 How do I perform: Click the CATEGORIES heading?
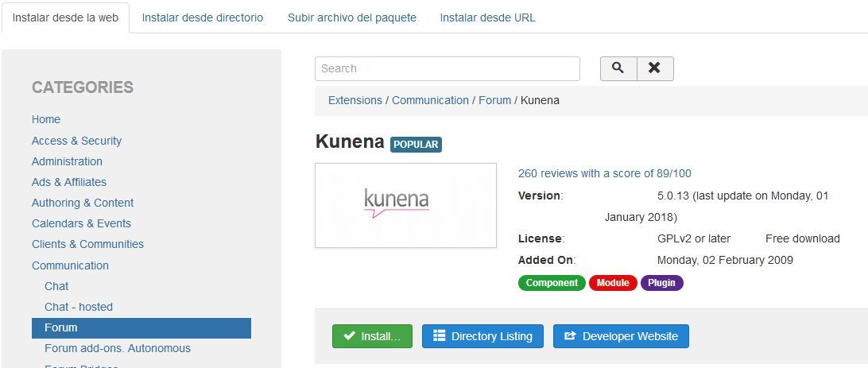click(83, 87)
